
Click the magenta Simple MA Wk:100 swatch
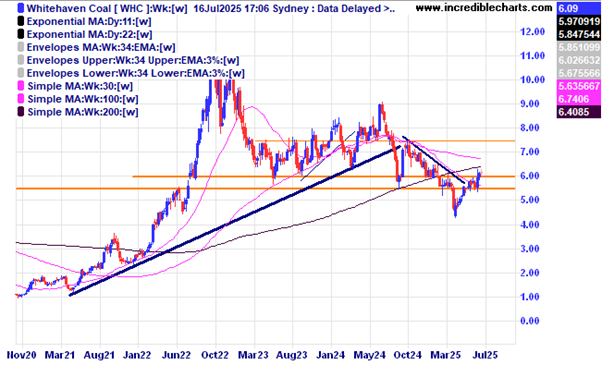21,99
